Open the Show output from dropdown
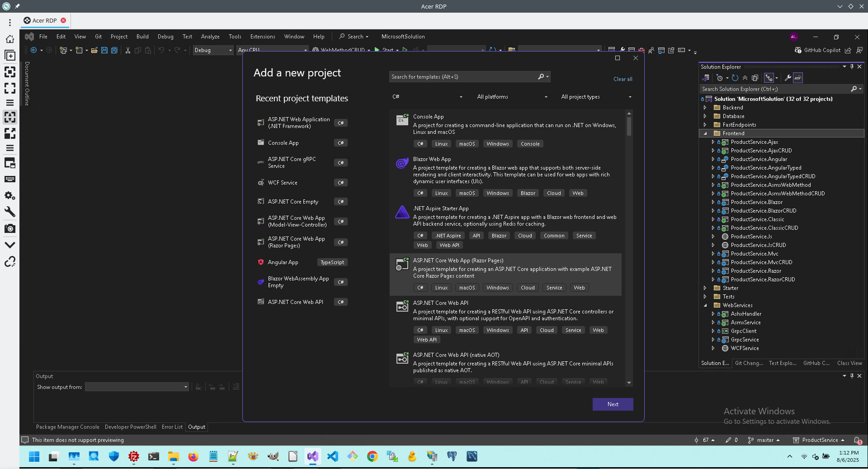 click(137, 387)
